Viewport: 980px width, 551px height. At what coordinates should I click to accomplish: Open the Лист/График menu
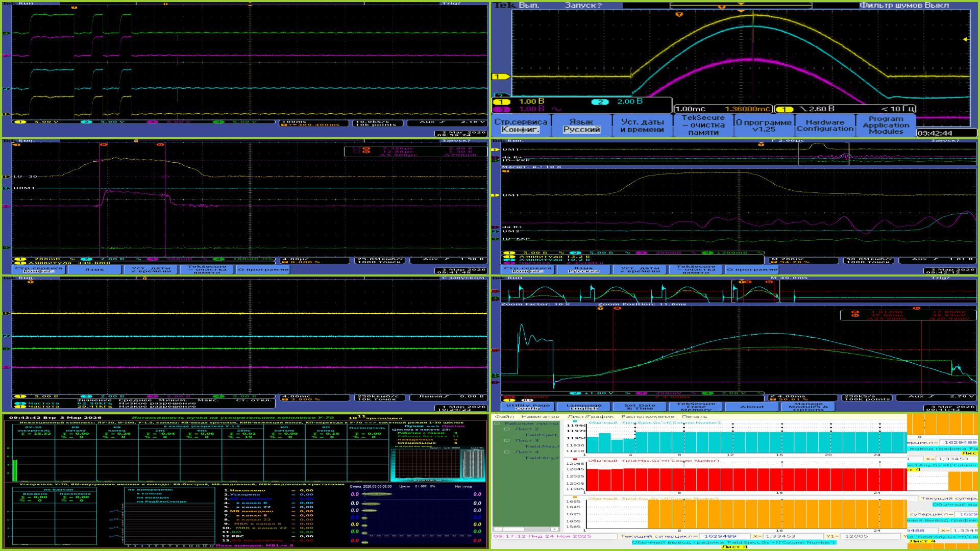590,416
